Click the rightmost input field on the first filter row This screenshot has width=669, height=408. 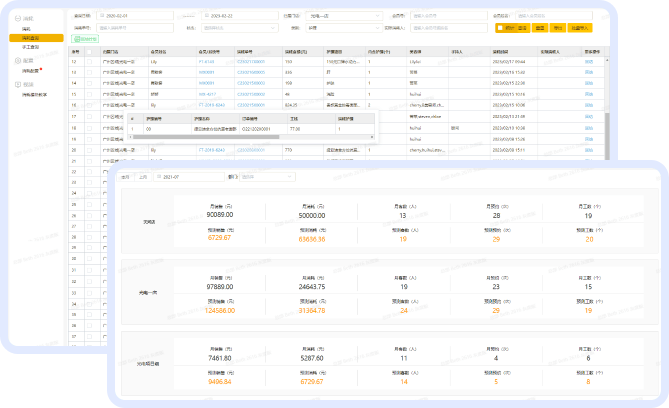pos(554,16)
